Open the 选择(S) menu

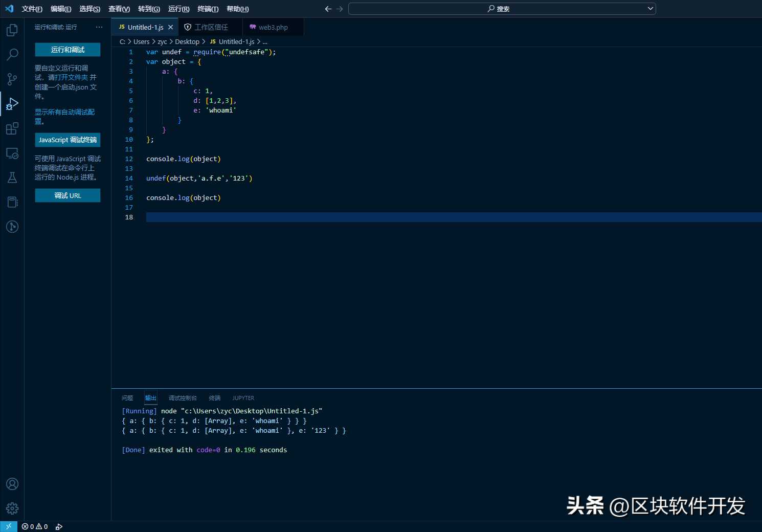[90, 9]
